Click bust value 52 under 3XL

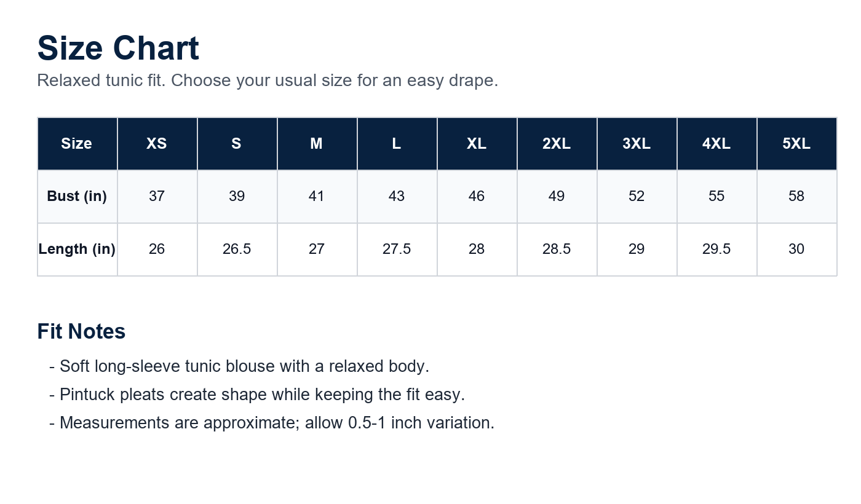pos(637,197)
